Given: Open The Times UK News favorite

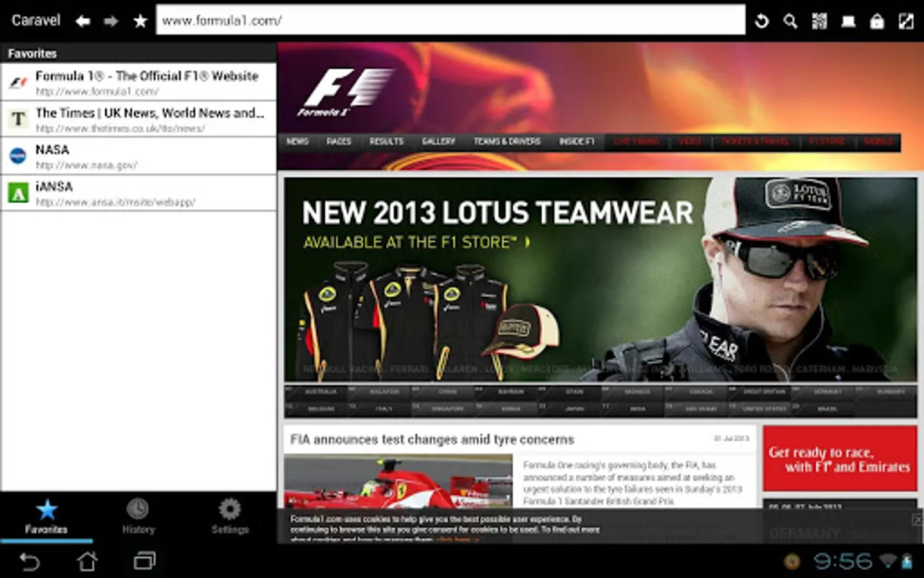Looking at the screenshot, I should click(x=139, y=119).
